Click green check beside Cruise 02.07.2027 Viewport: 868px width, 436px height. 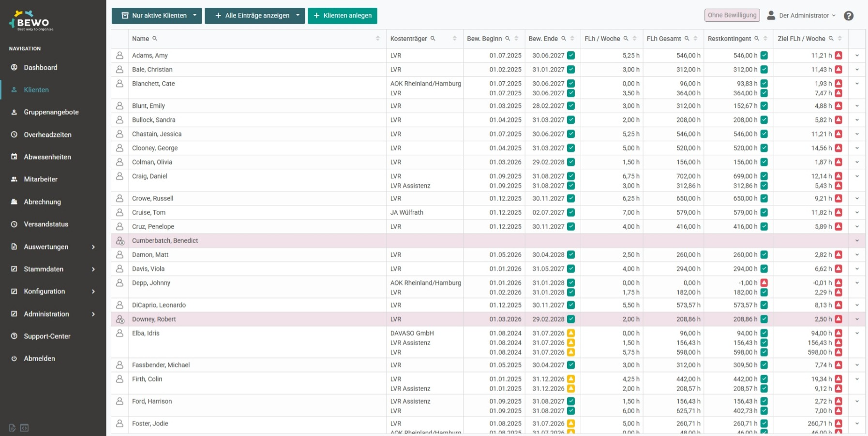[571, 213]
